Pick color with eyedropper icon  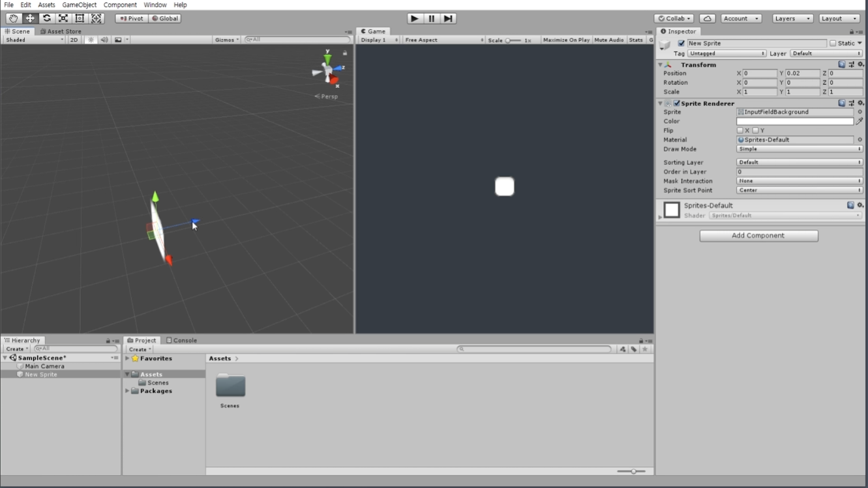point(860,121)
